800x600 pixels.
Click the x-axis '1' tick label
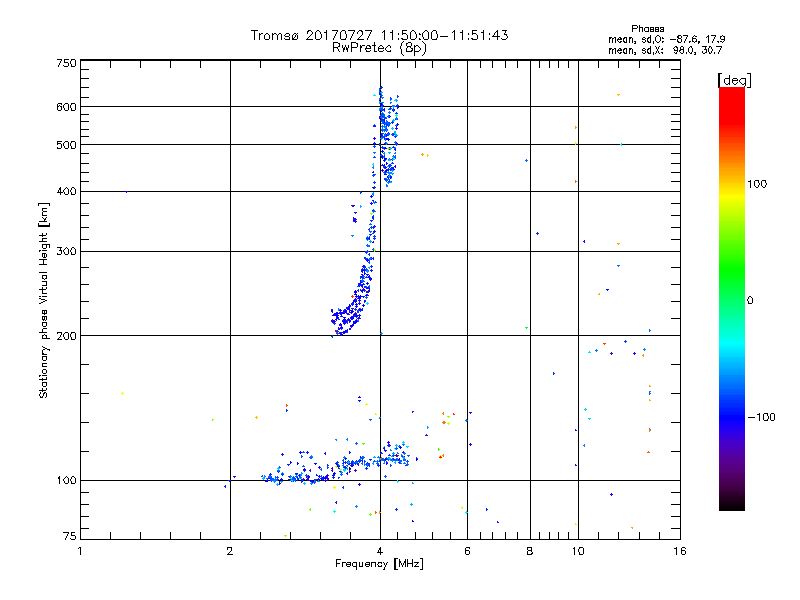tap(80, 552)
